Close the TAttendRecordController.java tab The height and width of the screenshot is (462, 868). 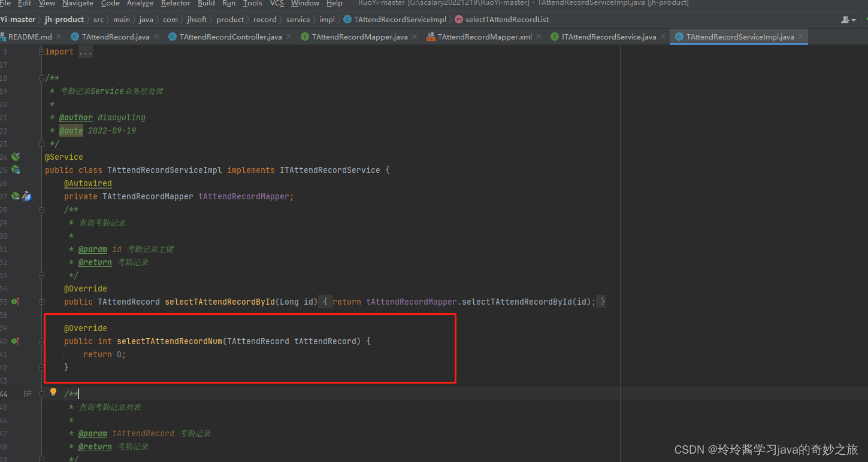click(x=289, y=37)
